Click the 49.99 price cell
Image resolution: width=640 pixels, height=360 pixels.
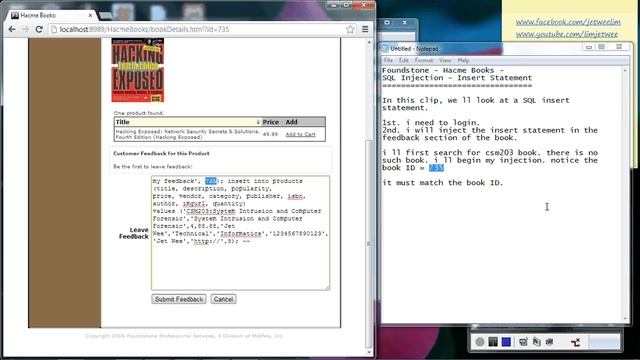pyautogui.click(x=270, y=134)
